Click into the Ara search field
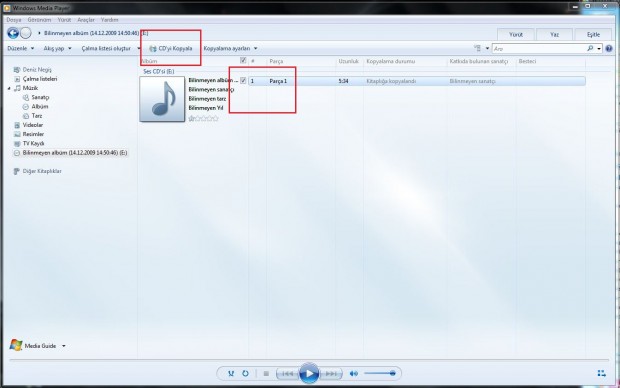620x388 pixels. click(x=539, y=48)
